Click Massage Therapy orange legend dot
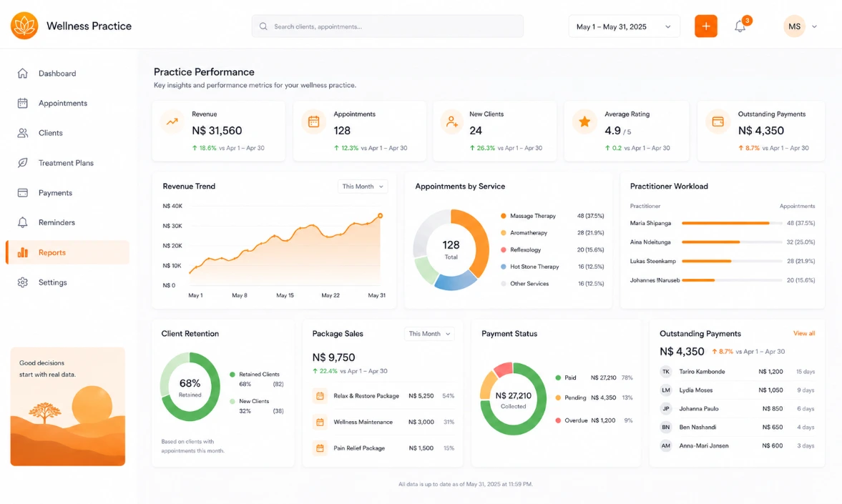 [503, 216]
